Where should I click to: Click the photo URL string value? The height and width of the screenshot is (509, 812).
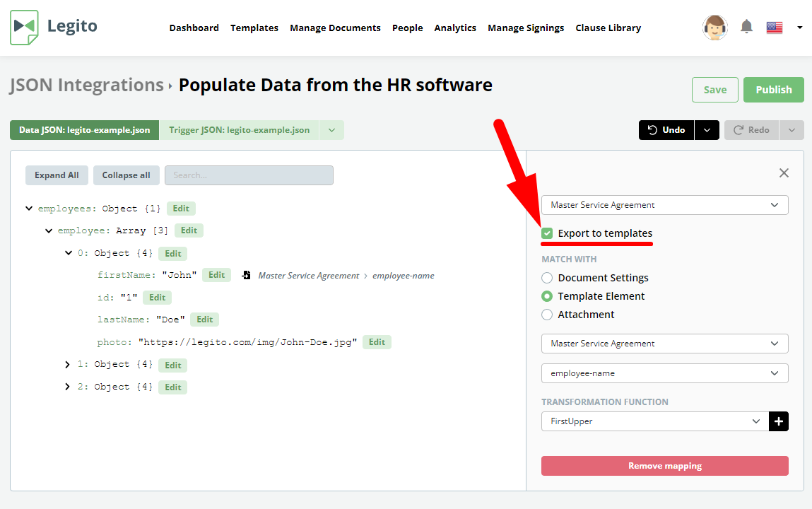click(x=247, y=342)
